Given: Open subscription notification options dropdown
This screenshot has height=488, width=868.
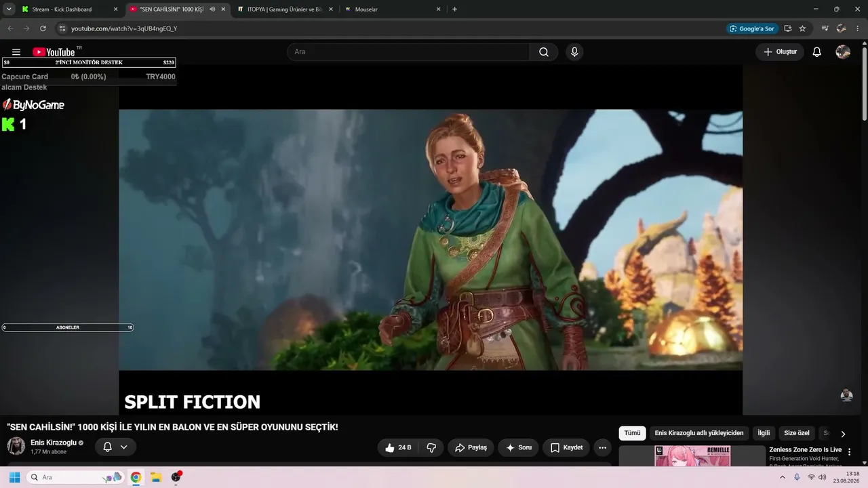Looking at the screenshot, I should pyautogui.click(x=123, y=447).
